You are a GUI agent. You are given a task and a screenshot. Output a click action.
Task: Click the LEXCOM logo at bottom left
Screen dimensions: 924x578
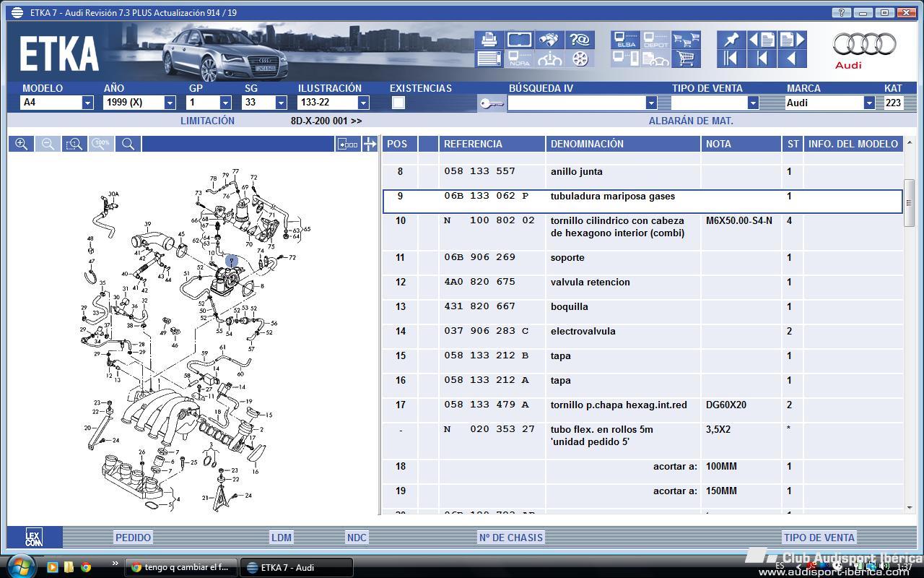[x=33, y=537]
